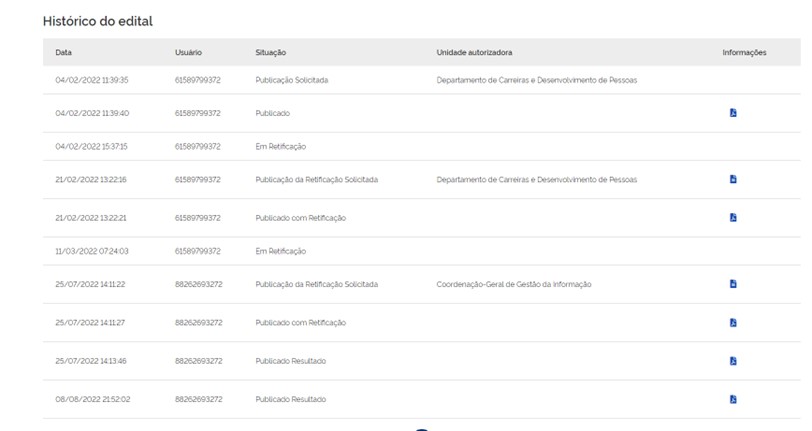812x431 pixels.
Task: Click Departamento de Carreiras in 21/02/2022 13:22:16 row
Action: [536, 180]
